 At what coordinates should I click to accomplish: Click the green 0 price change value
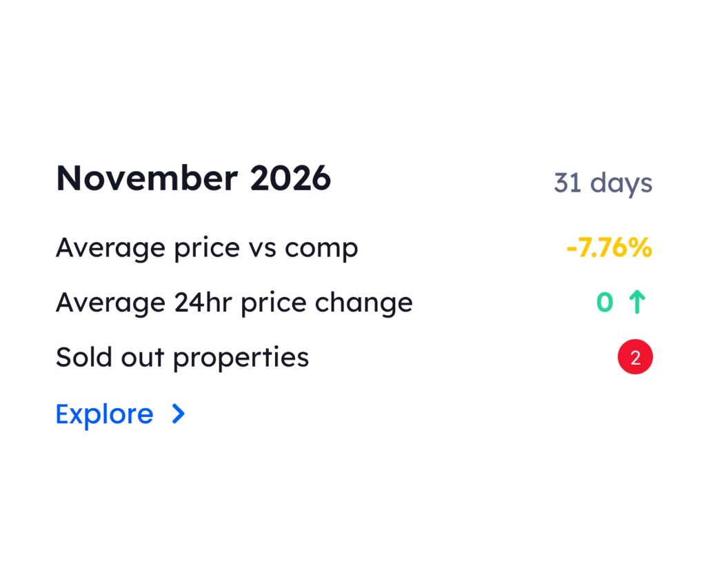point(605,303)
